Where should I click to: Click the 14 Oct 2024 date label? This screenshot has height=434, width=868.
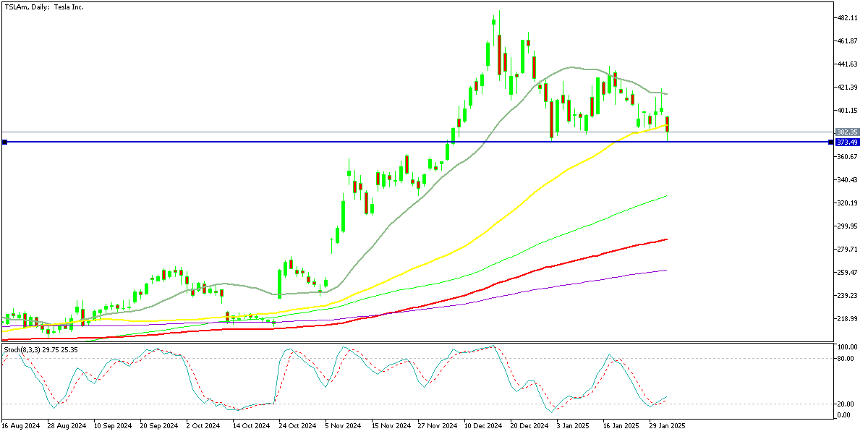click(251, 426)
